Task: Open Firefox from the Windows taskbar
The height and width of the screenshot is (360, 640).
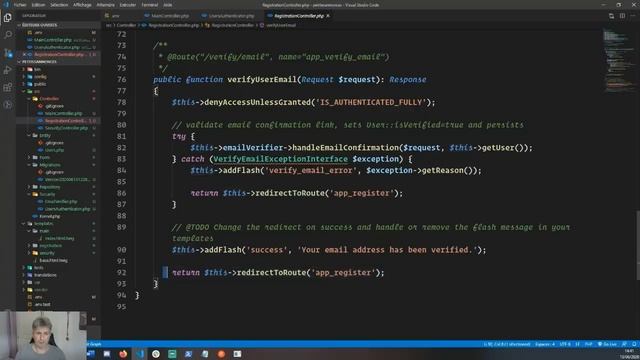Action: [123, 354]
